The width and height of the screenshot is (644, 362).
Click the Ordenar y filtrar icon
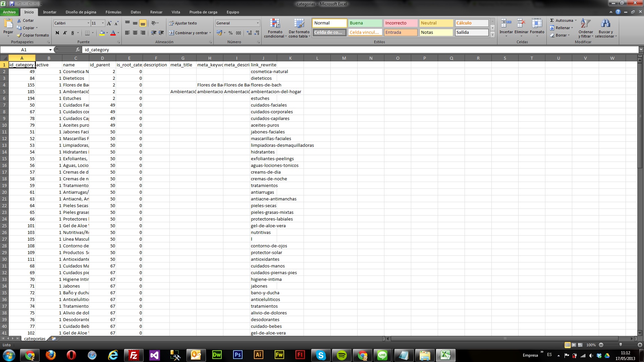click(585, 23)
